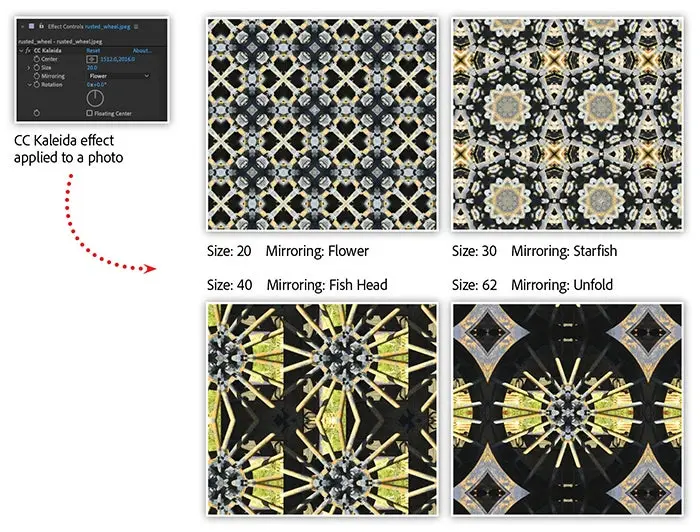Click Reset for CC Kaleida
Screen dimensions: 700x532
pyautogui.click(x=93, y=50)
